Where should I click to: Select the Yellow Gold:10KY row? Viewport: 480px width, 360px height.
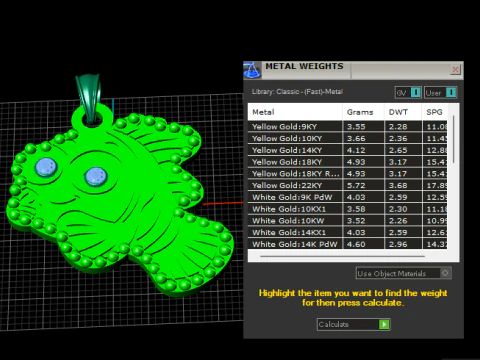point(347,138)
